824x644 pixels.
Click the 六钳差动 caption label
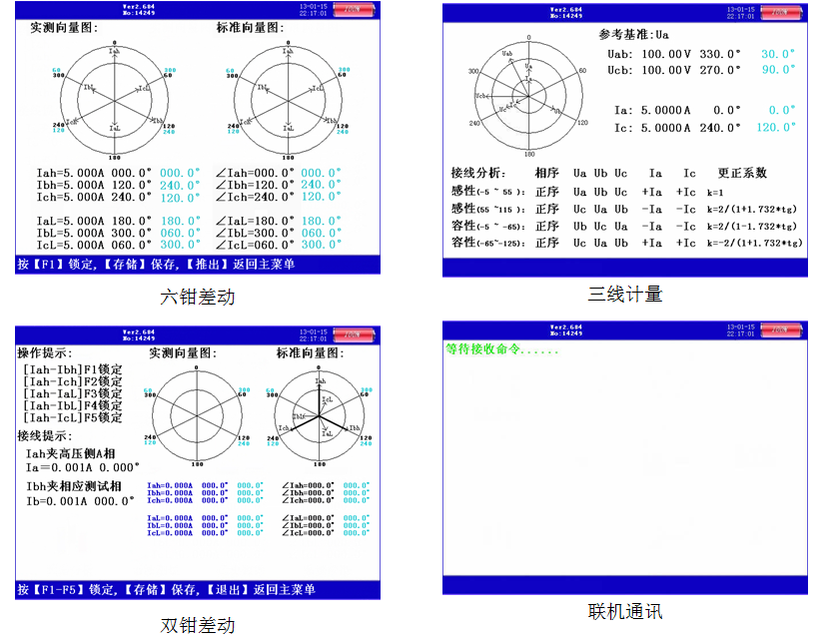(198, 297)
